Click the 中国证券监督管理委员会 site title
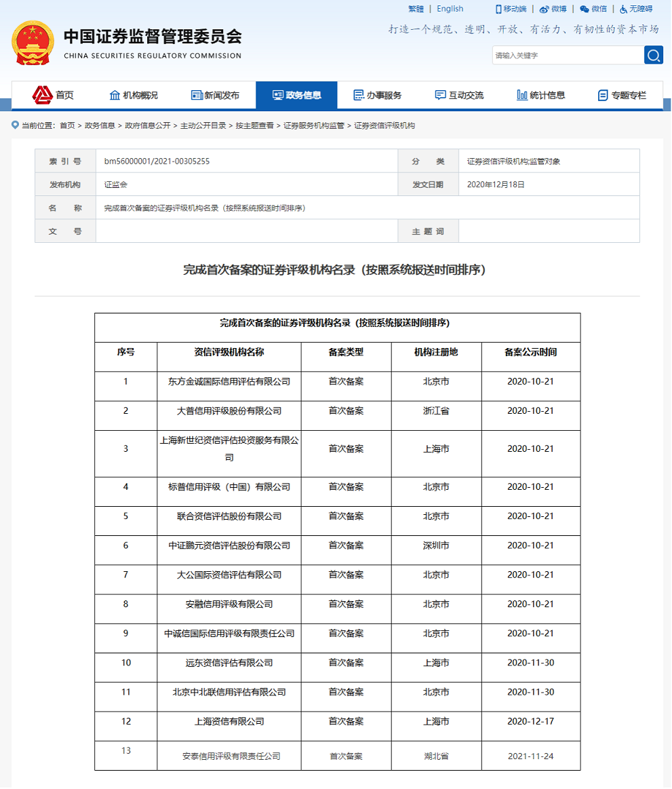This screenshot has width=672, height=789. click(x=153, y=36)
